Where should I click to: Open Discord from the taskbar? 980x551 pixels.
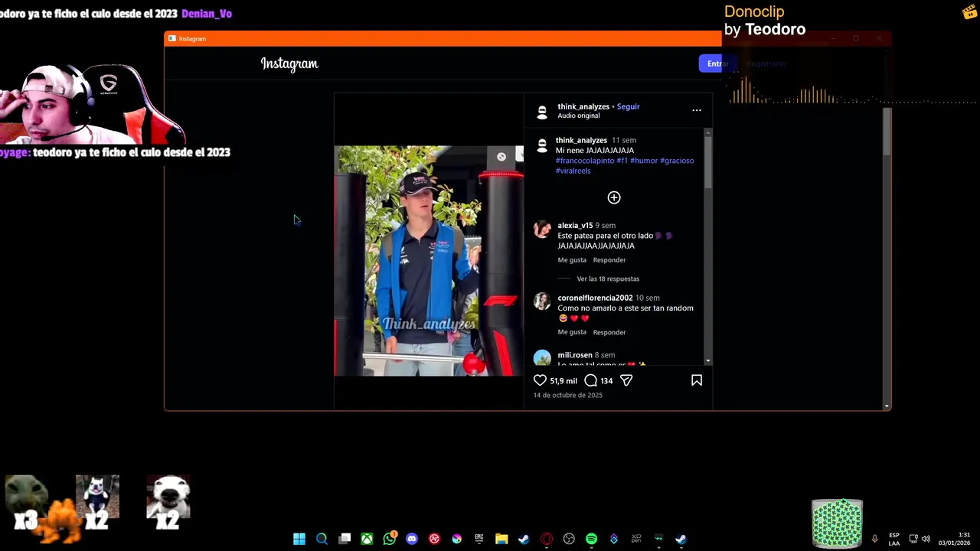click(x=412, y=539)
